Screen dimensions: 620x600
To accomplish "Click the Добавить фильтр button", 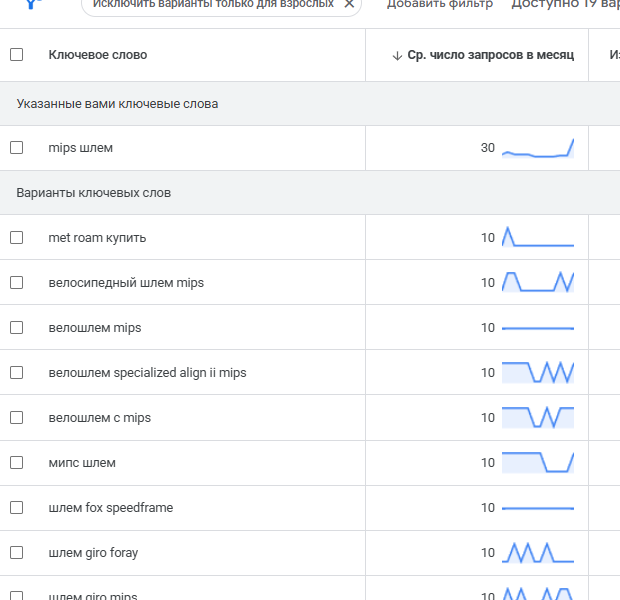I will click(440, 4).
